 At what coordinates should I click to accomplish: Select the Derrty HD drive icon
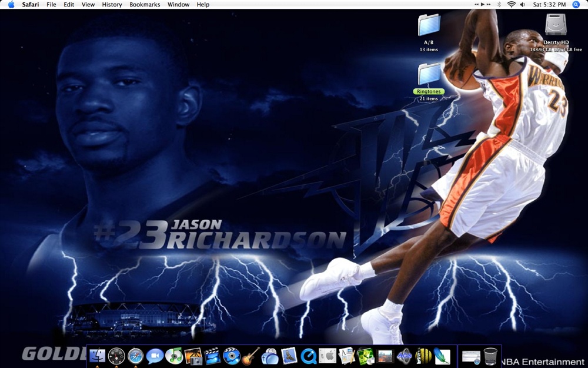tap(556, 25)
